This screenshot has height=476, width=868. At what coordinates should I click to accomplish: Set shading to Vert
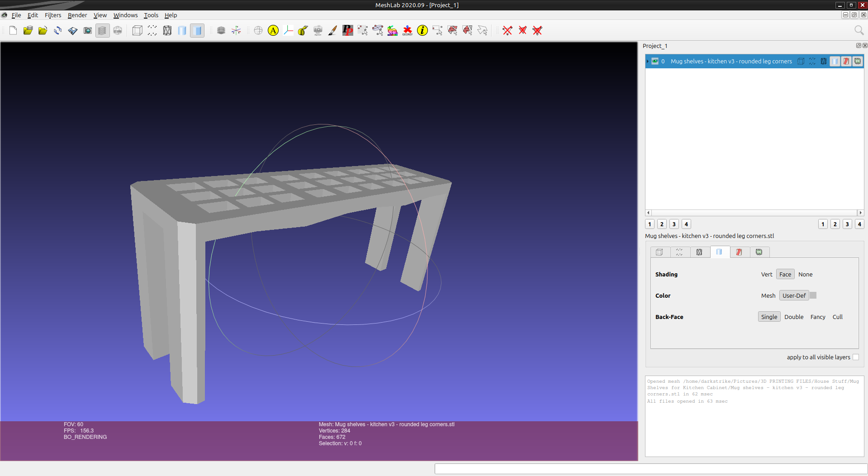767,274
